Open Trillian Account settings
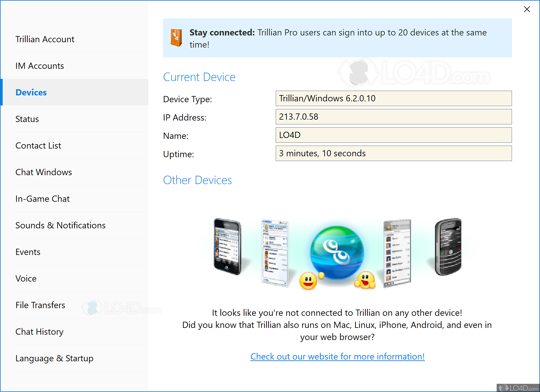The image size is (540, 392). 74,39
